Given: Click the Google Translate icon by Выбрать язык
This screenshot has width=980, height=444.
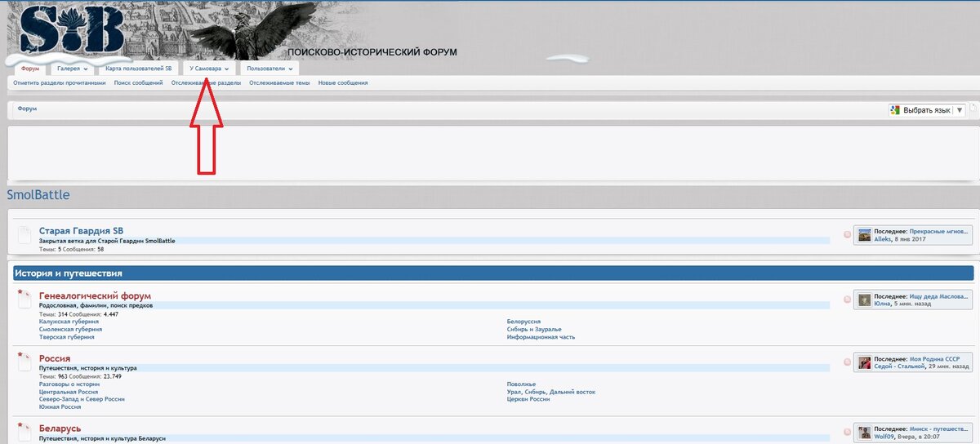Looking at the screenshot, I should [896, 109].
